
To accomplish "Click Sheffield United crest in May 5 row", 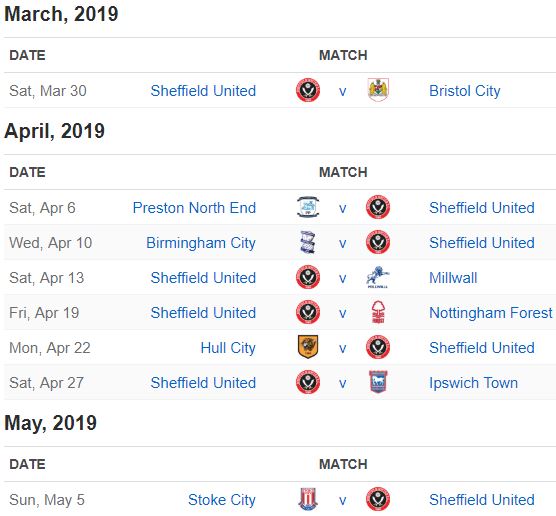I will coord(378,499).
